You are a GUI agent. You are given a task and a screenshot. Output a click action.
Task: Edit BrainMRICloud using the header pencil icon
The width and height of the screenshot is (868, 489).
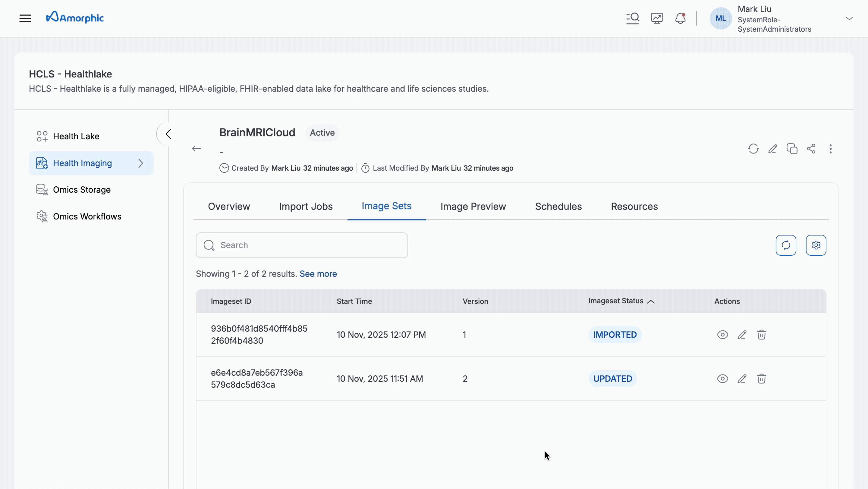click(x=773, y=149)
